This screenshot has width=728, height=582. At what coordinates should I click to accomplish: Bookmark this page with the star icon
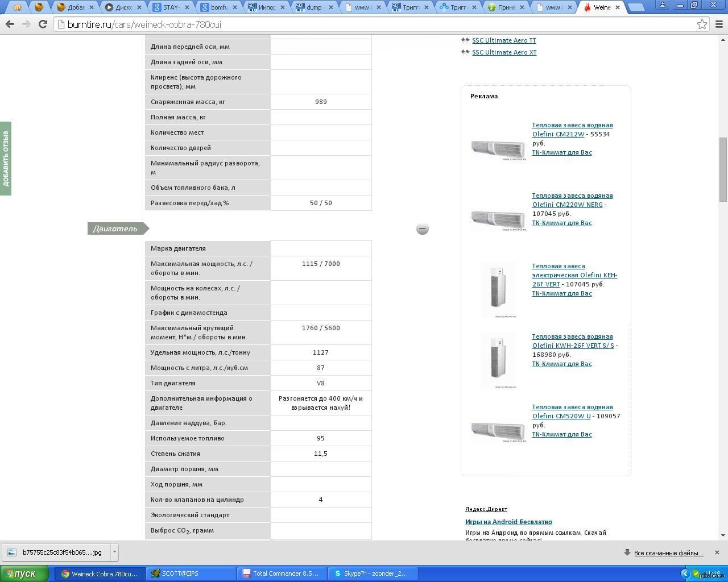tap(702, 24)
